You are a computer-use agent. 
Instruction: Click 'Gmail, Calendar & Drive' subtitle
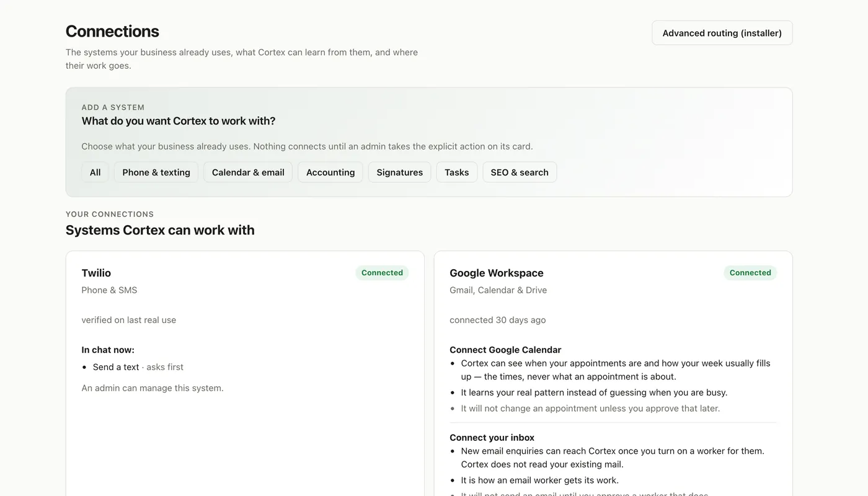pos(498,290)
